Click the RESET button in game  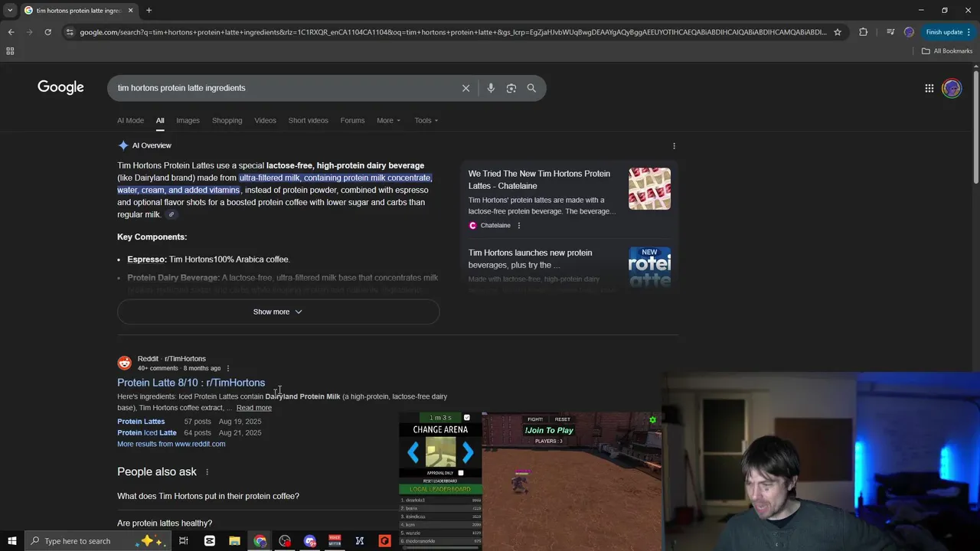563,419
